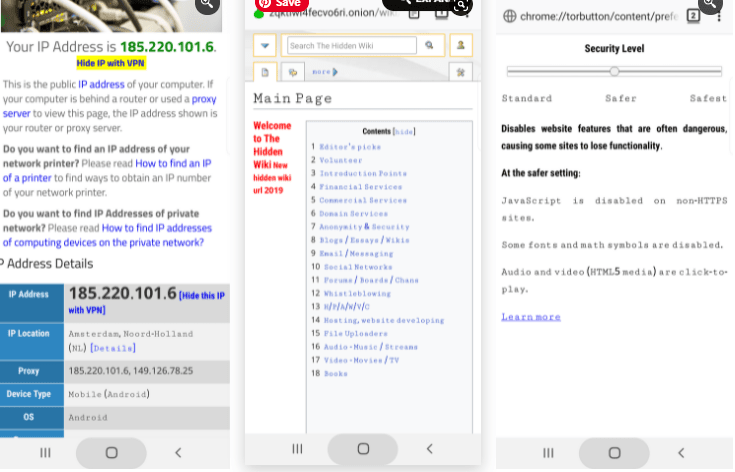Click Pinterest Save button overlay
The image size is (735, 472).
pyautogui.click(x=281, y=4)
